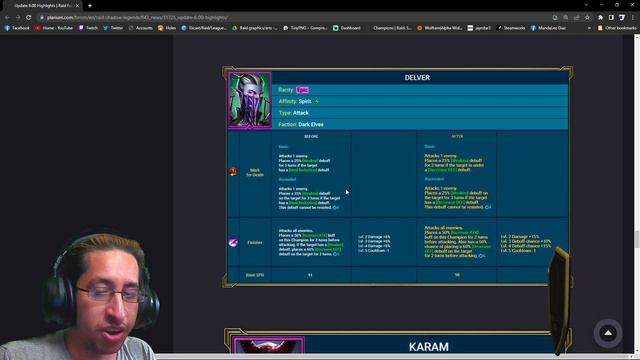
Task: Click the Base SPD row label
Action: (x=255, y=275)
